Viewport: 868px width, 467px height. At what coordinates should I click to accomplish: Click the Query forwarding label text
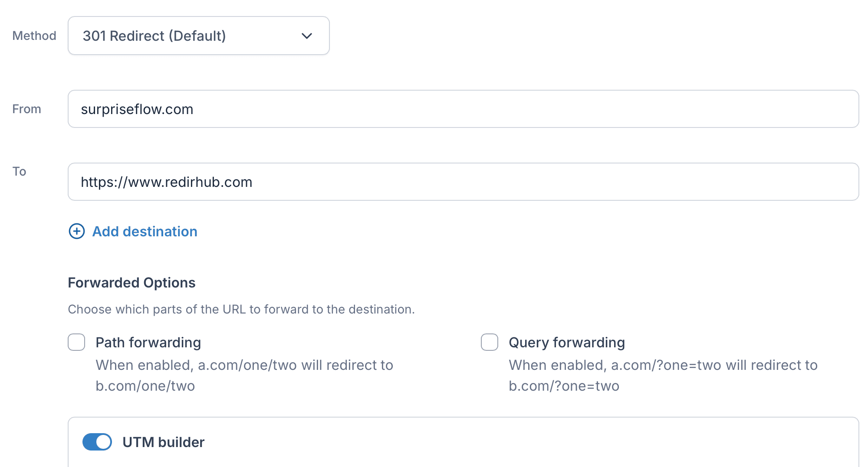(567, 343)
